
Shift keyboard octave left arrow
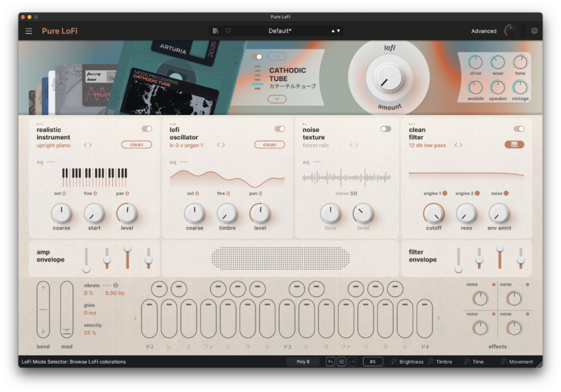135,318
